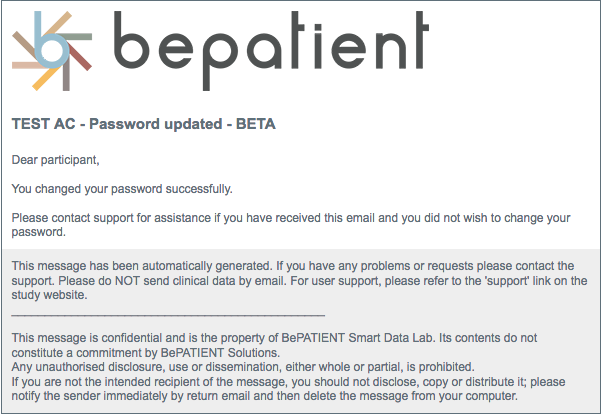Click the horizontal separator line in footer
602x417 pixels.
[168, 314]
